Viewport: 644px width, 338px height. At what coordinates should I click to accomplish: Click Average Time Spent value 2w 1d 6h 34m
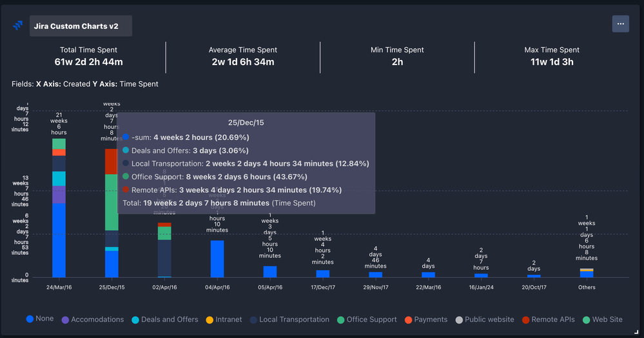[243, 62]
